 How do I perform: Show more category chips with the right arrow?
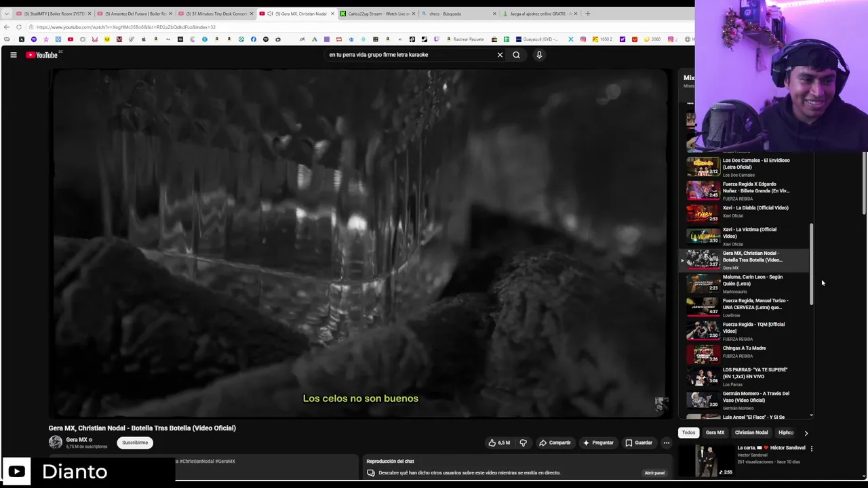point(806,432)
